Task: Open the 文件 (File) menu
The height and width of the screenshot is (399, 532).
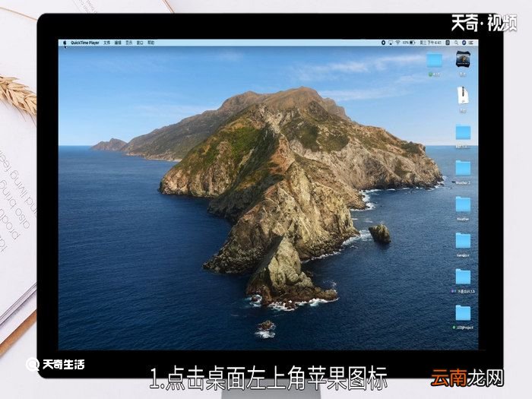Action: (x=107, y=43)
